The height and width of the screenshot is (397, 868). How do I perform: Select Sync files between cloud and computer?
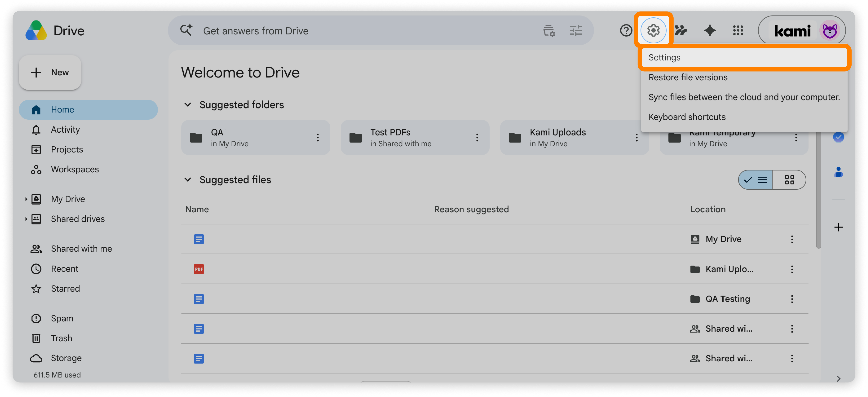tap(744, 97)
